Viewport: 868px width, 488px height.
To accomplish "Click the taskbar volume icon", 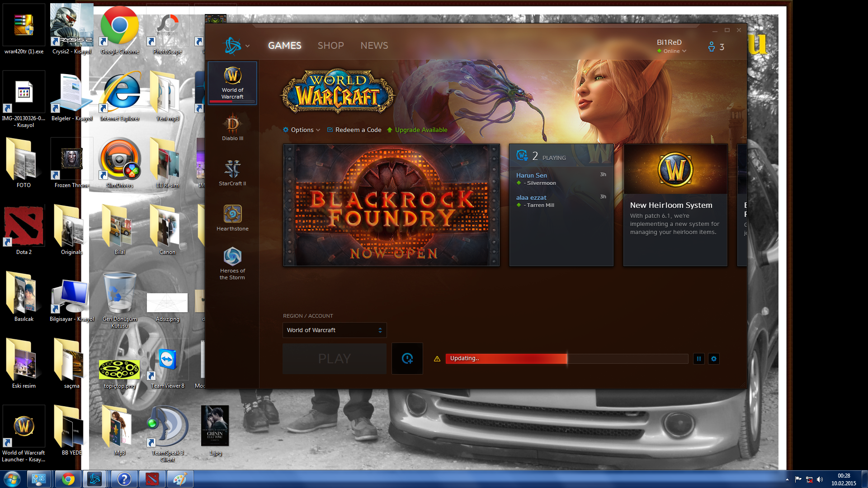I will [820, 479].
